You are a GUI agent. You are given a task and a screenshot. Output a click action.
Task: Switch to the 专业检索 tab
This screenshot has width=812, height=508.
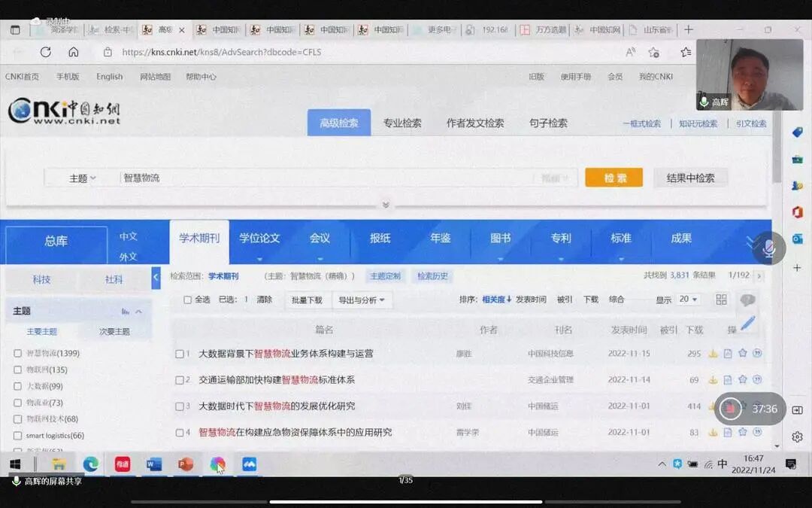pos(402,123)
